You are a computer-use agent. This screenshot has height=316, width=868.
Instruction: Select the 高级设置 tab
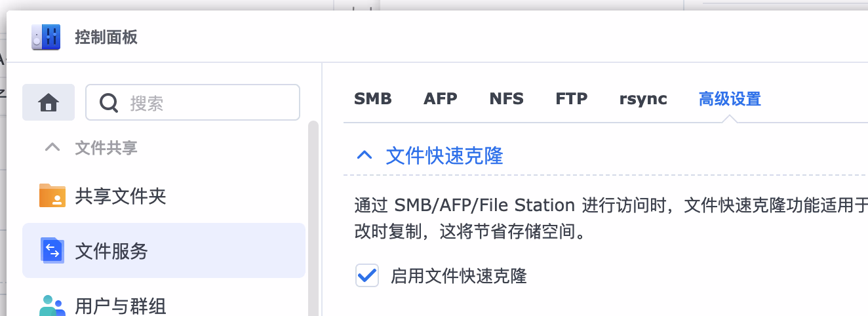click(x=730, y=99)
